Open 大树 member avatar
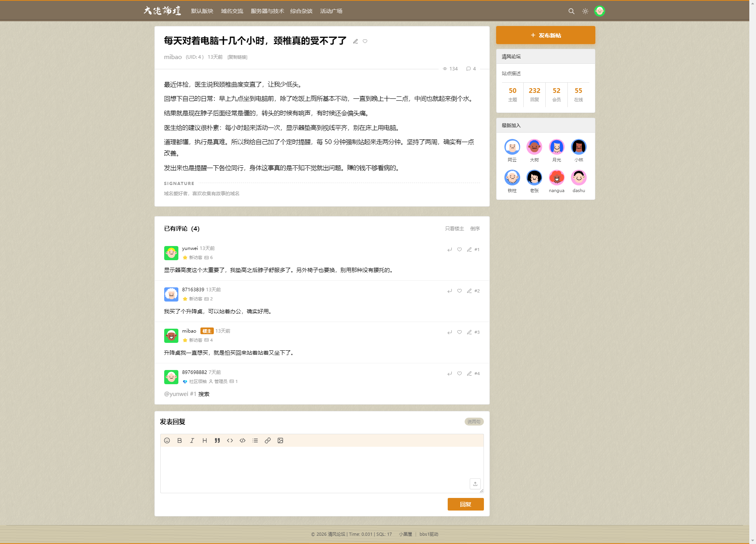Screen dimensions: 756x544 [534, 147]
